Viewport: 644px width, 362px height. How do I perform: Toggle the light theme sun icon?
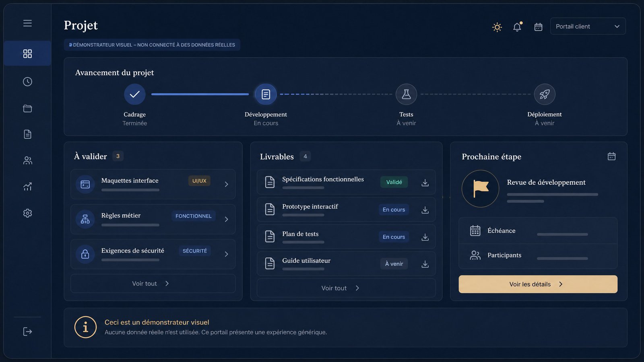click(497, 27)
